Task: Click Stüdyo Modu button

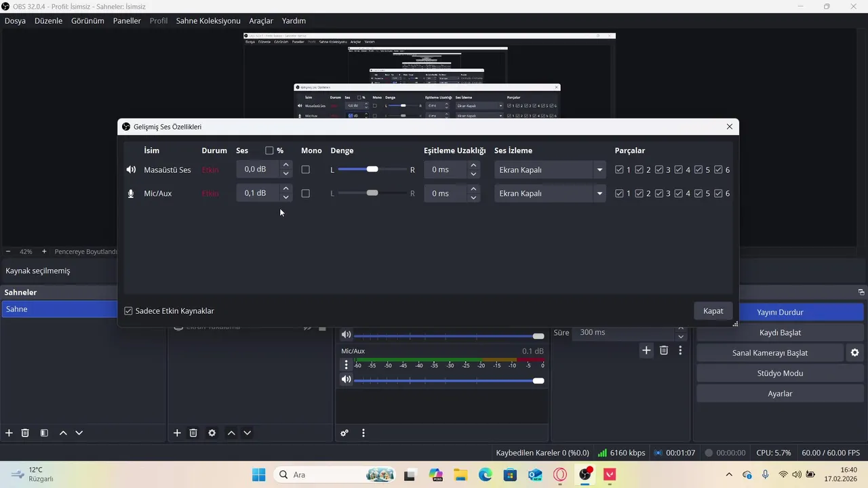Action: [x=780, y=373]
